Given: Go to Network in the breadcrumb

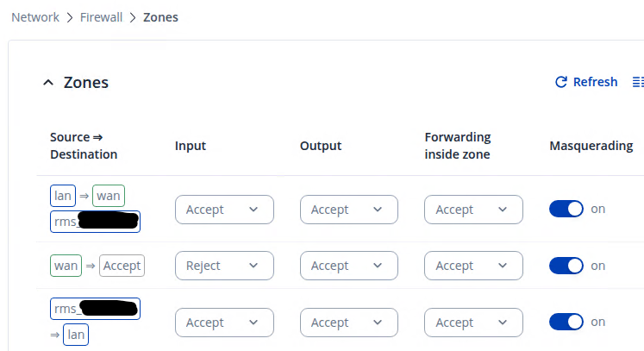Looking at the screenshot, I should click(x=35, y=17).
